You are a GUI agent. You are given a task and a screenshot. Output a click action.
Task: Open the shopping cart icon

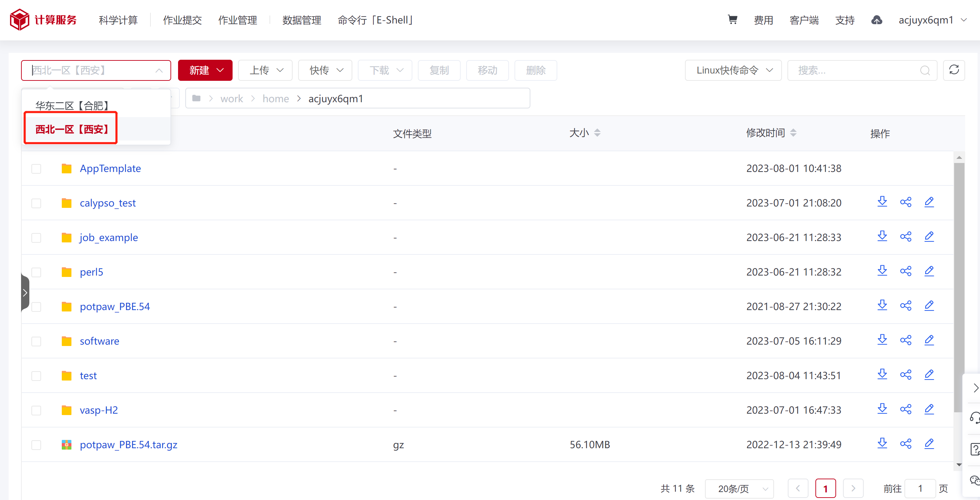tap(732, 19)
